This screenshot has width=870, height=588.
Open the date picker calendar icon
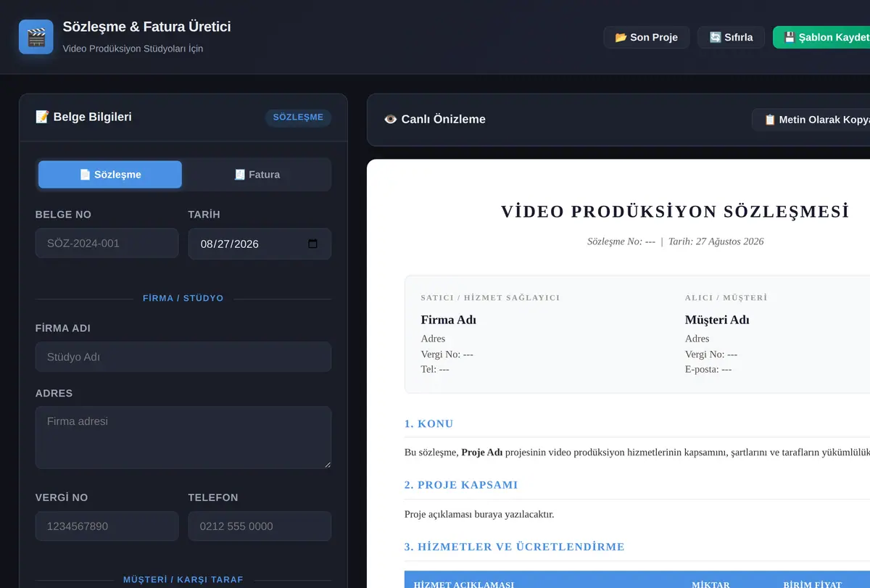(x=312, y=244)
